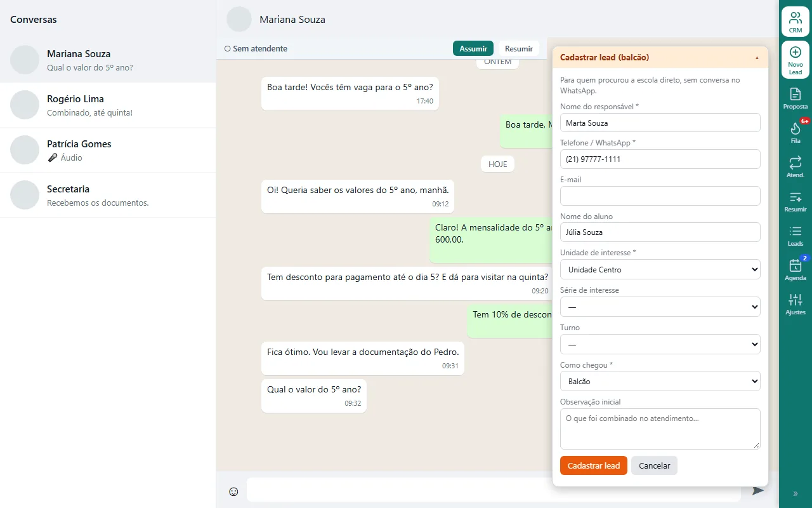Open the Proposta document icon
Viewport: 812px width, 508px height.
(796, 98)
